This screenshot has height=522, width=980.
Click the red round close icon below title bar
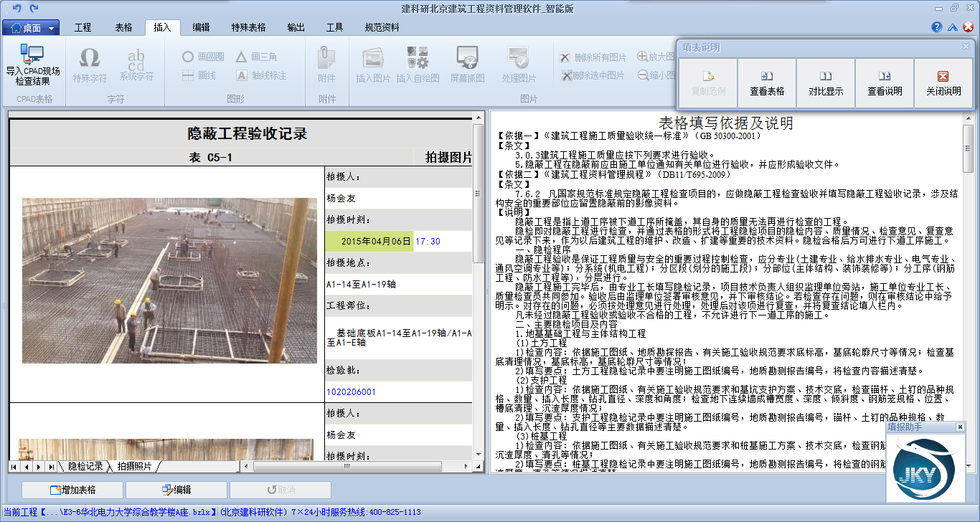click(968, 27)
